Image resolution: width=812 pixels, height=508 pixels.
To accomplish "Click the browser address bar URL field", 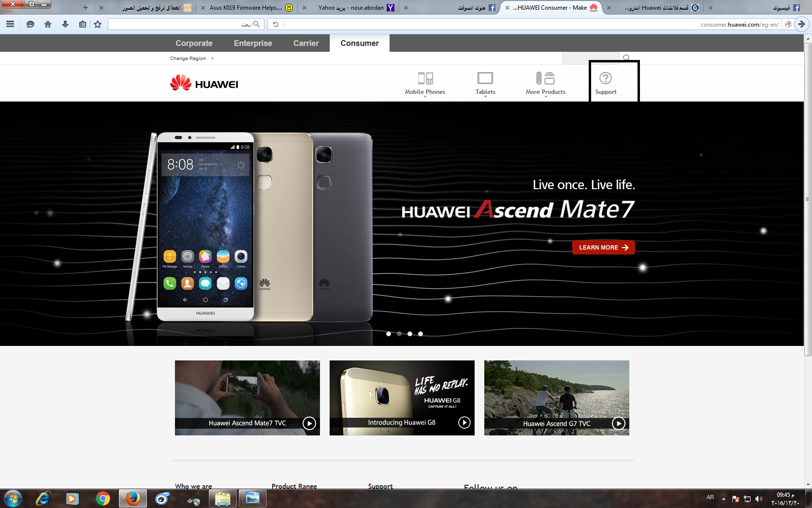I will coord(532,24).
